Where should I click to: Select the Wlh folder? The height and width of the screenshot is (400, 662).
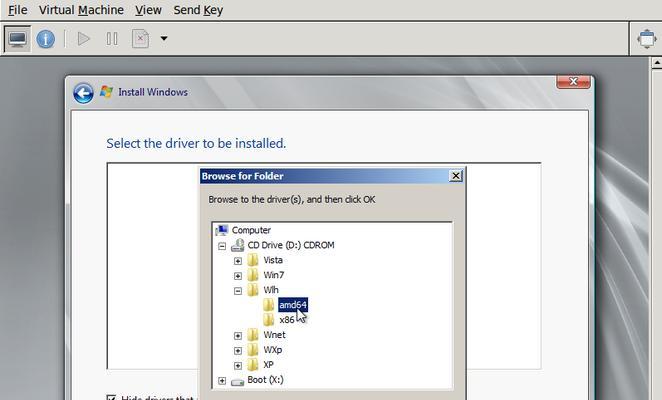(x=271, y=290)
